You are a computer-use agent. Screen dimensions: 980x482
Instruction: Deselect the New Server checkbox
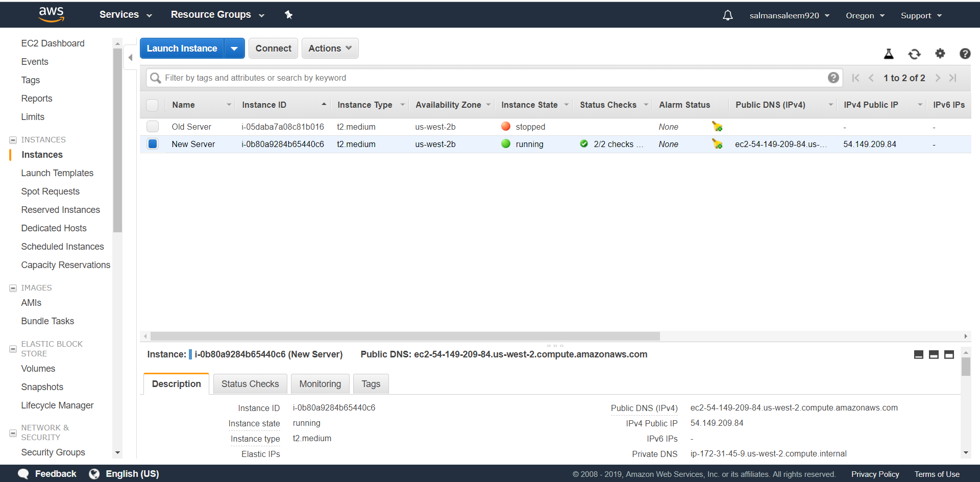pyautogui.click(x=153, y=144)
